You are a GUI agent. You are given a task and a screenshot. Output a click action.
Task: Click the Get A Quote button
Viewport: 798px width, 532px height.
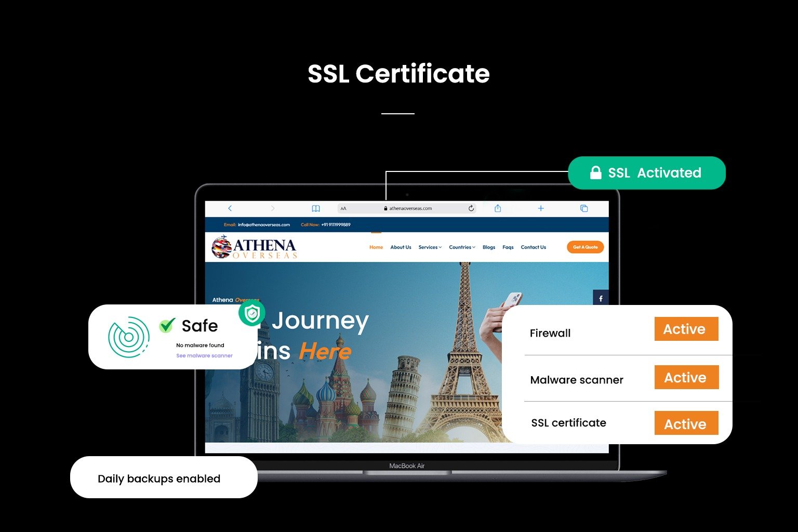click(x=585, y=247)
